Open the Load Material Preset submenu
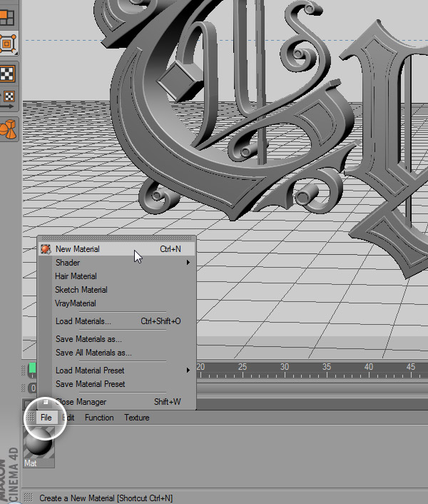The height and width of the screenshot is (504, 428). tap(116, 371)
